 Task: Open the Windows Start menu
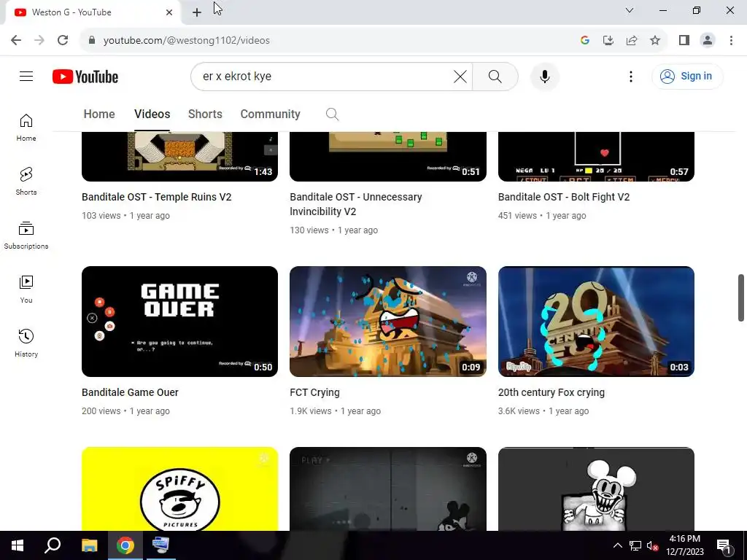pyautogui.click(x=18, y=545)
